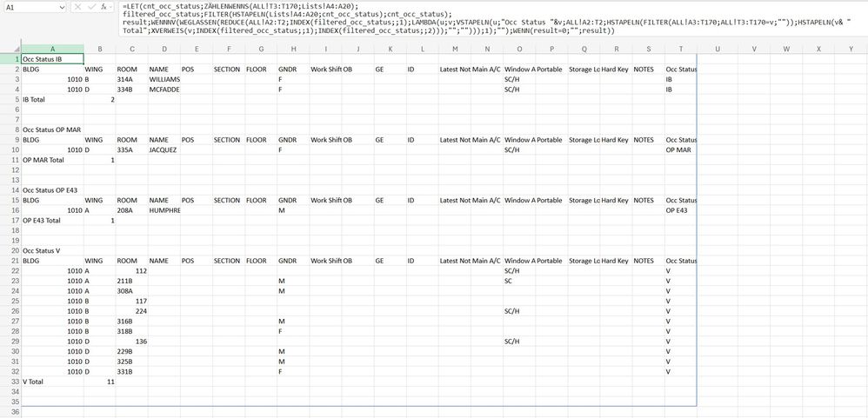The width and height of the screenshot is (868, 418).
Task: Select cell 'Occ Status IB'
Action: [52, 59]
